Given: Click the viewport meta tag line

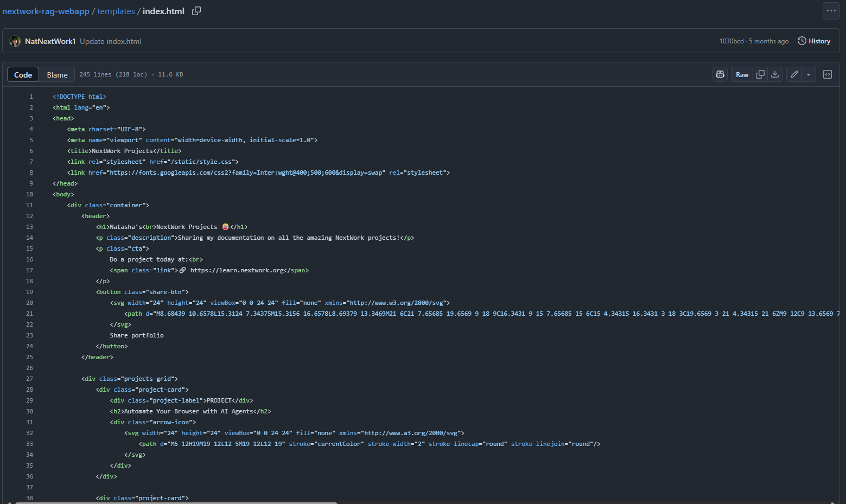Looking at the screenshot, I should [x=192, y=140].
